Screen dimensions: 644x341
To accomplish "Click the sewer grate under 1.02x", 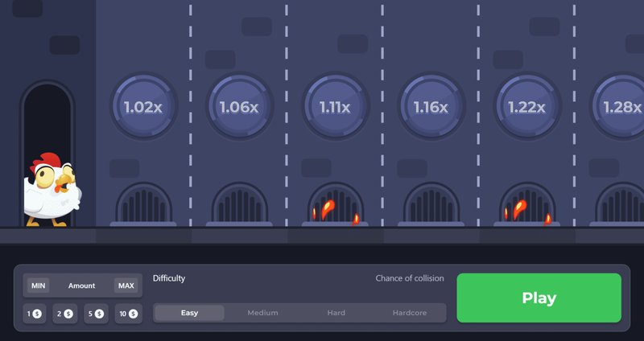I will 143,205.
